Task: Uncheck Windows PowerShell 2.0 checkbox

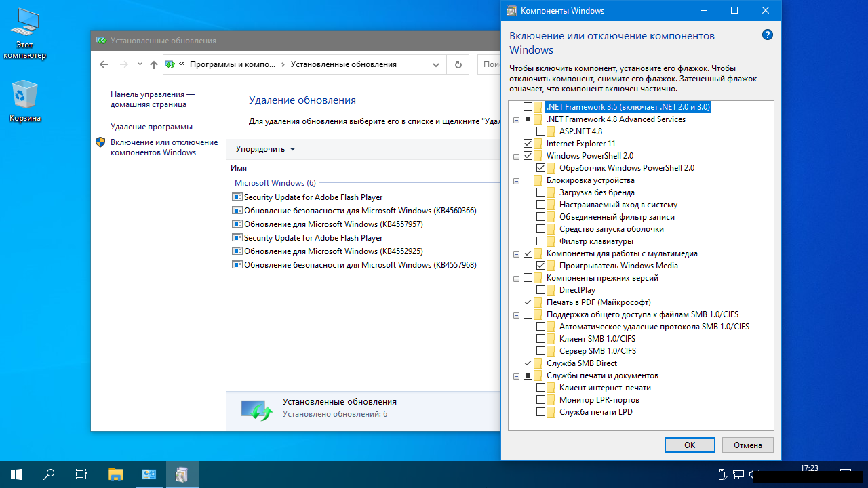Action: pyautogui.click(x=528, y=156)
